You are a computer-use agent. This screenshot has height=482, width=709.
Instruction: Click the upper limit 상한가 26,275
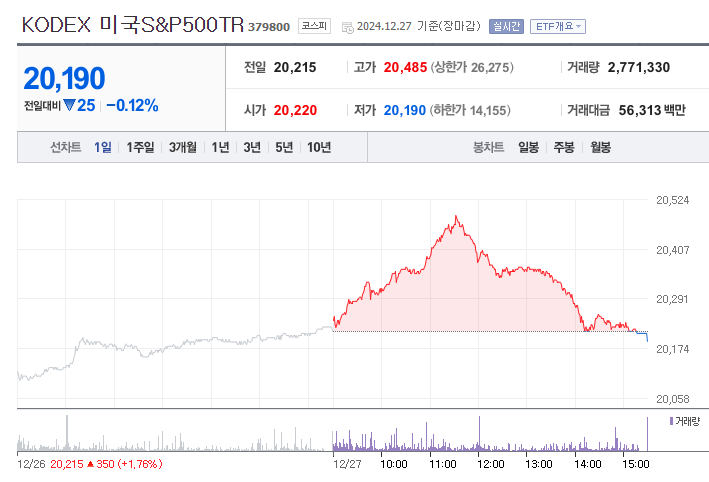[x=472, y=67]
